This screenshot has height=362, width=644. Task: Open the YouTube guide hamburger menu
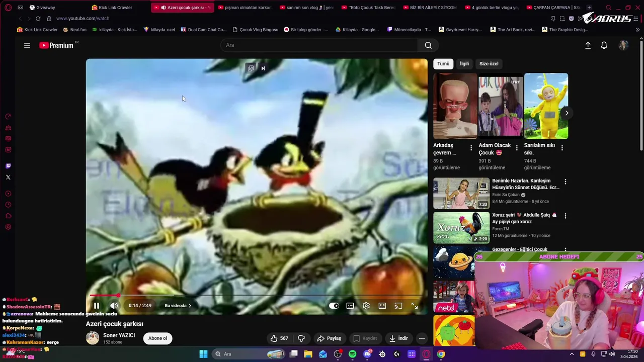tap(27, 45)
